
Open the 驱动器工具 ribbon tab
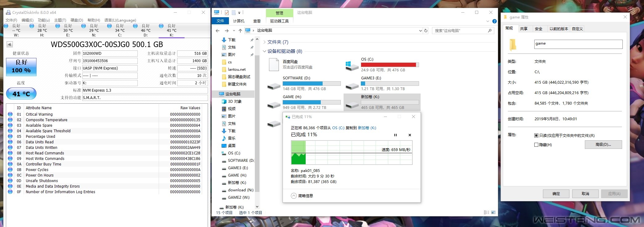coord(279,21)
